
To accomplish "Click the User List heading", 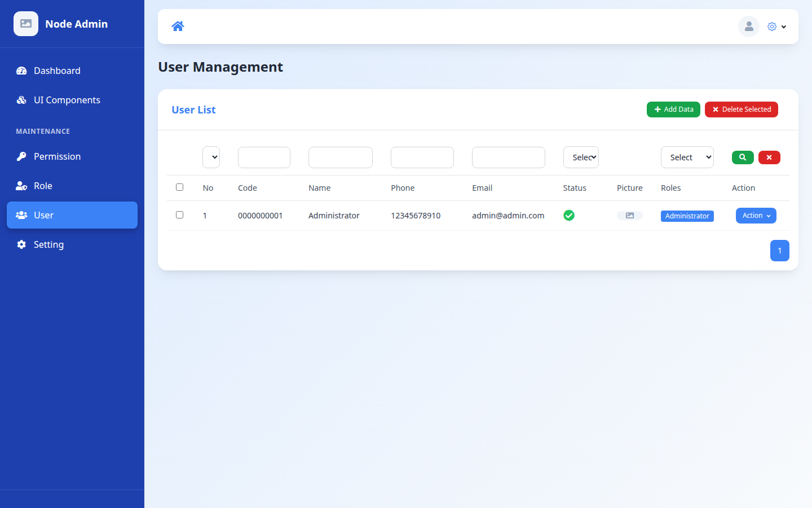I will (193, 110).
